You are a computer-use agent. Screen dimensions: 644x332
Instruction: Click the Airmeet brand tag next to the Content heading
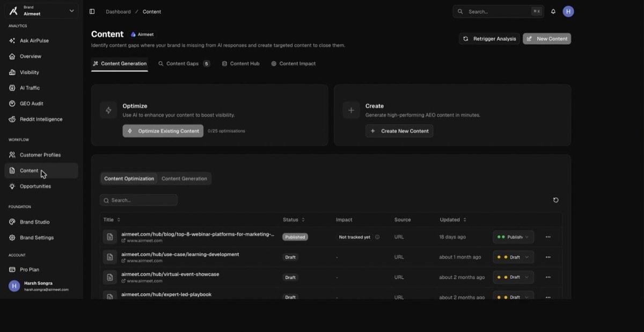(142, 34)
